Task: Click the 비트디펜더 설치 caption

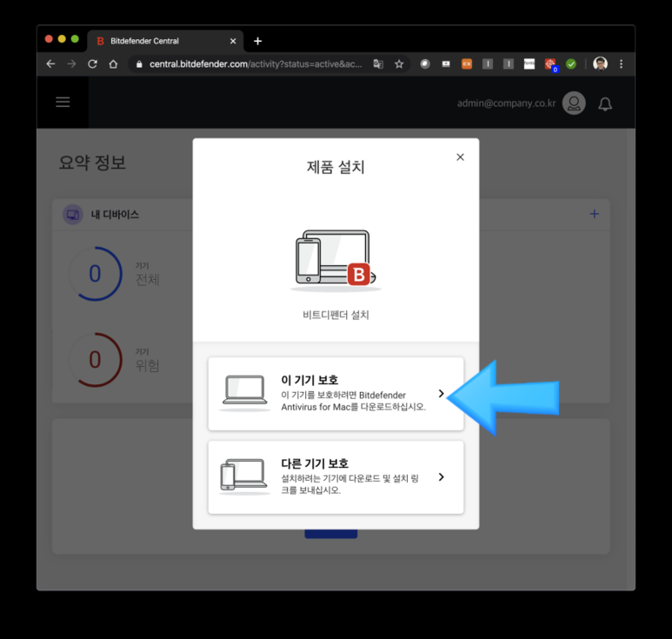Action: click(x=336, y=315)
